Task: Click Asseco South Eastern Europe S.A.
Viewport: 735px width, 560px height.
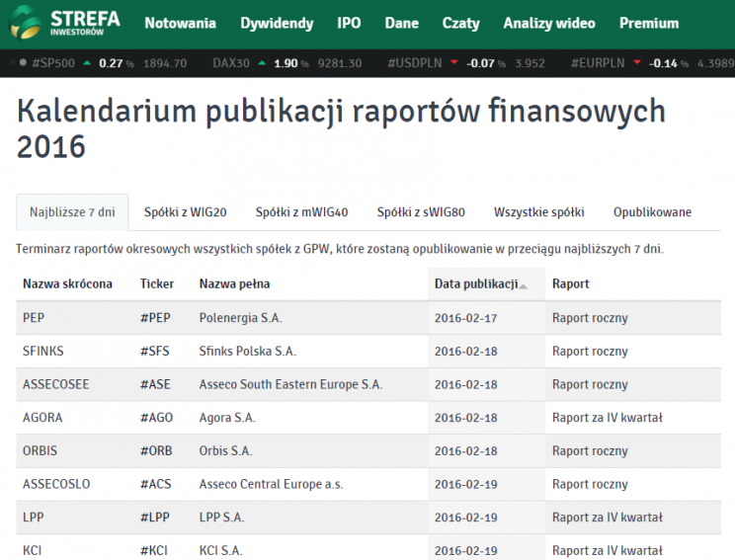Action: (290, 384)
